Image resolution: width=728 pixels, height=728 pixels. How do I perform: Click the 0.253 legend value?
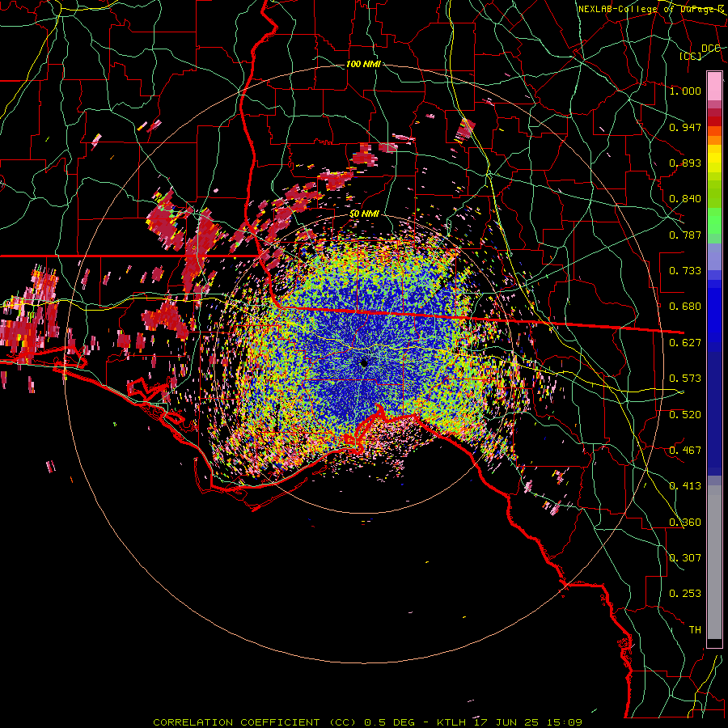pyautogui.click(x=685, y=594)
